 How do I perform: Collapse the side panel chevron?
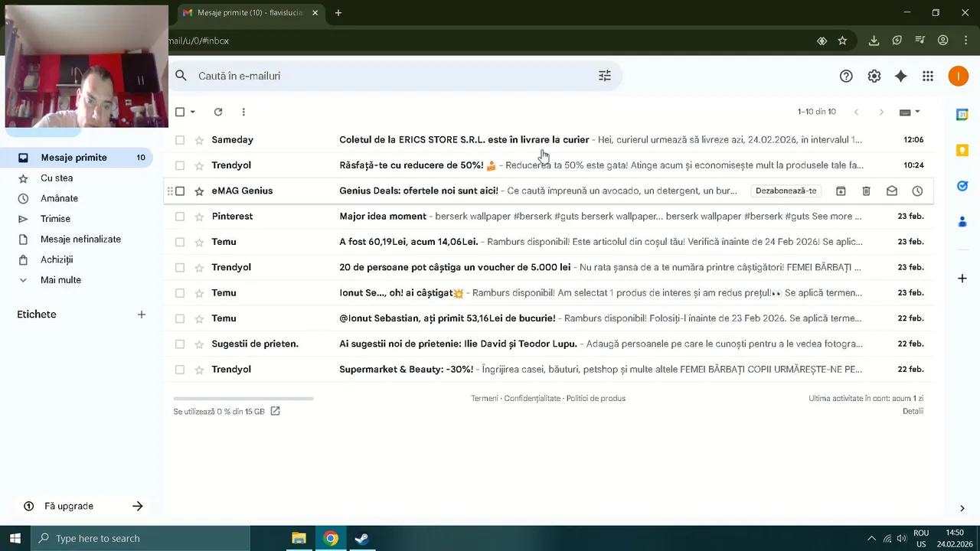962,508
